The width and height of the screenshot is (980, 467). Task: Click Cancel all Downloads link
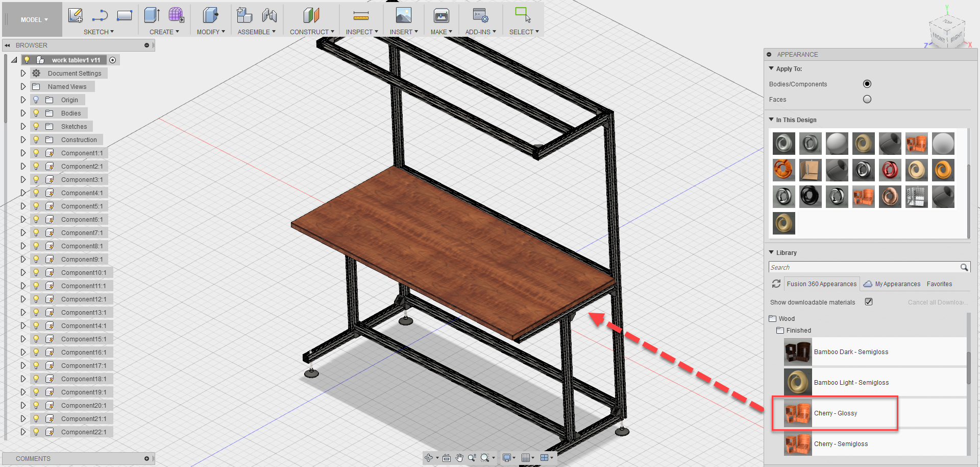point(937,302)
